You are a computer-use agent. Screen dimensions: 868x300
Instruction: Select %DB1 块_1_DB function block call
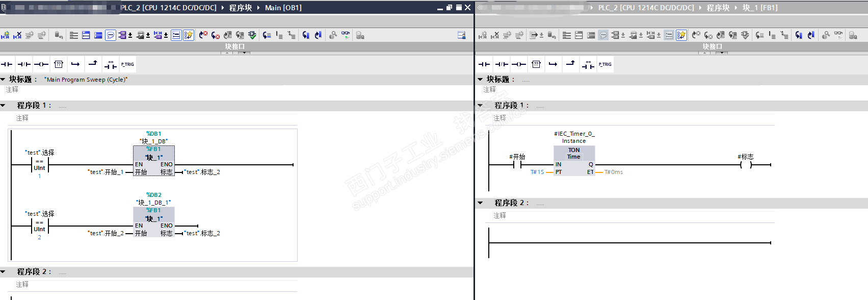click(154, 161)
